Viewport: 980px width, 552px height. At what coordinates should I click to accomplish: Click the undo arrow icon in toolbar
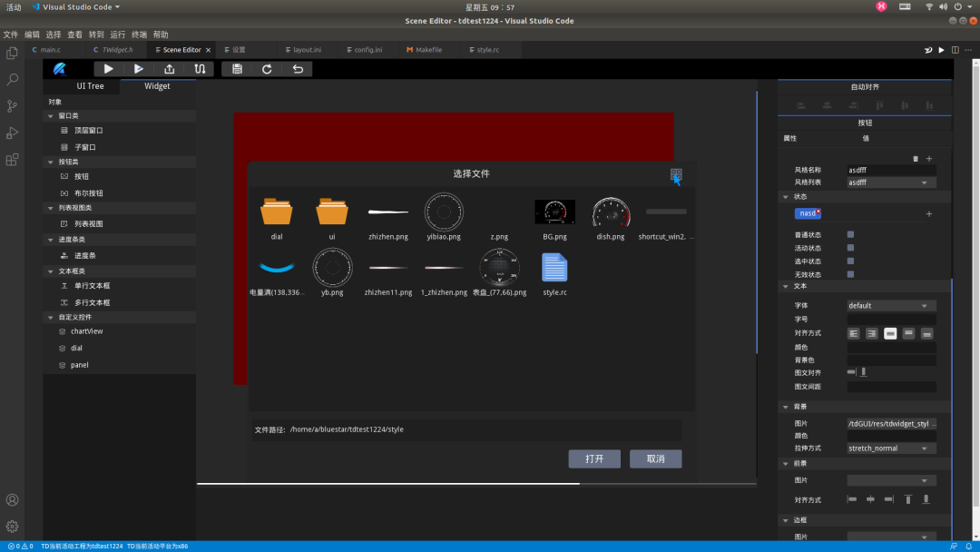click(x=298, y=69)
